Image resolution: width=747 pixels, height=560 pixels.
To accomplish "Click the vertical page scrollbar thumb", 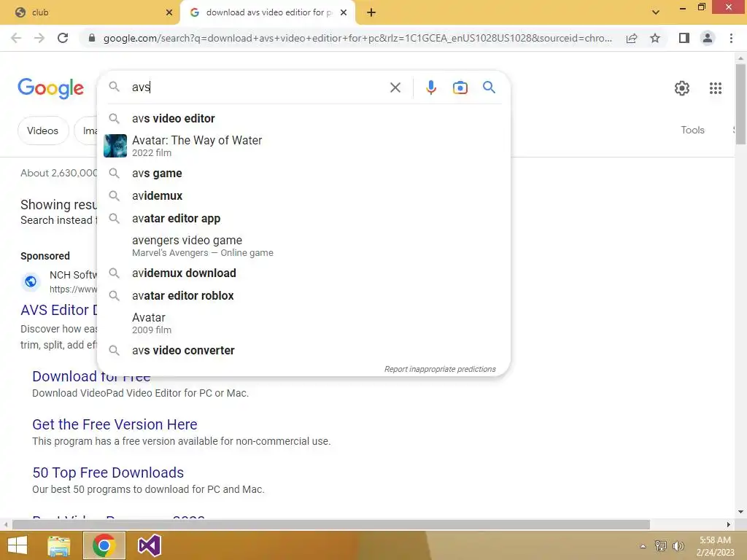I will click(740, 104).
